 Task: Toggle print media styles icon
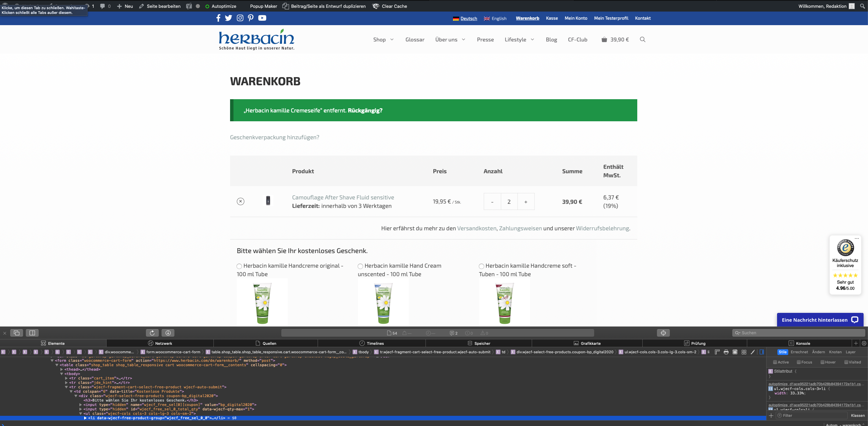tap(726, 352)
